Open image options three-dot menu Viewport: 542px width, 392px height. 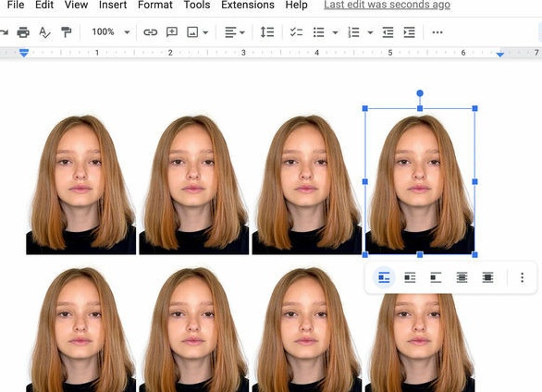pos(522,277)
